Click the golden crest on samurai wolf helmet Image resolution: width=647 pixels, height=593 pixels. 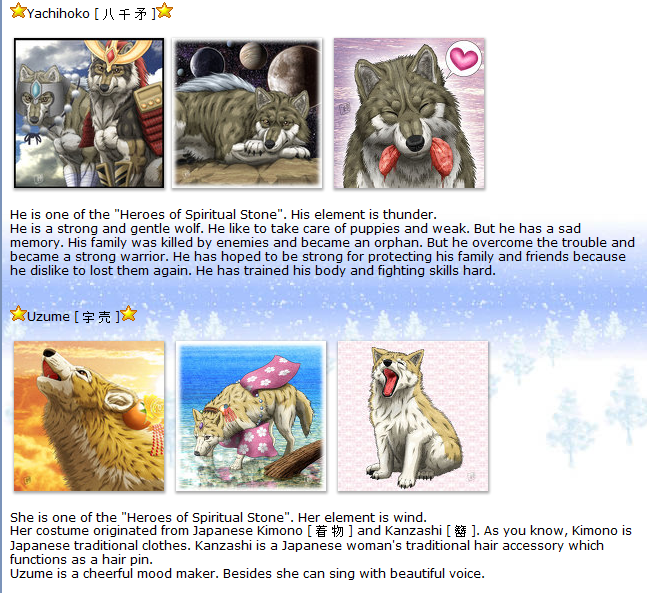point(118,52)
